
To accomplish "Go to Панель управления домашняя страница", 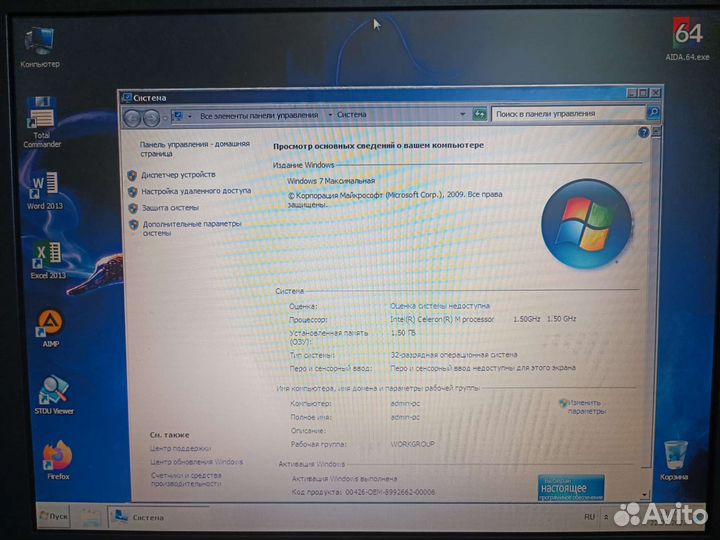I will pos(195,148).
